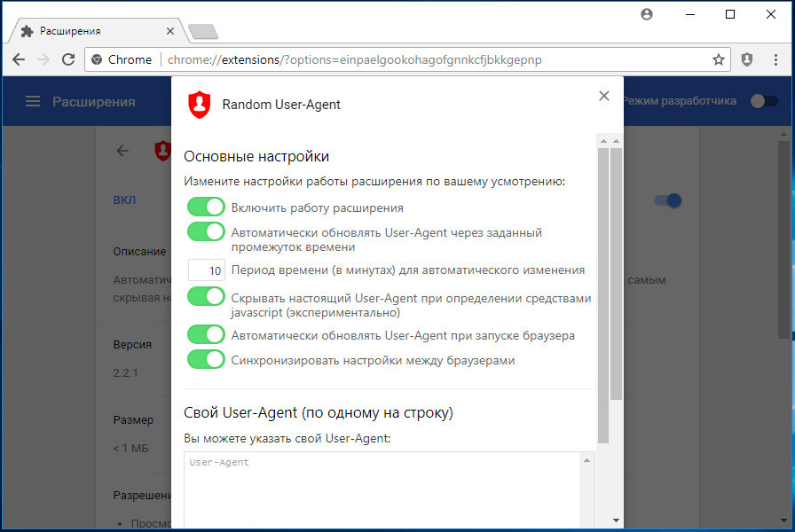The width and height of the screenshot is (795, 532).
Task: Click Вы можете указать свой User-Agent text
Action: pos(287,438)
